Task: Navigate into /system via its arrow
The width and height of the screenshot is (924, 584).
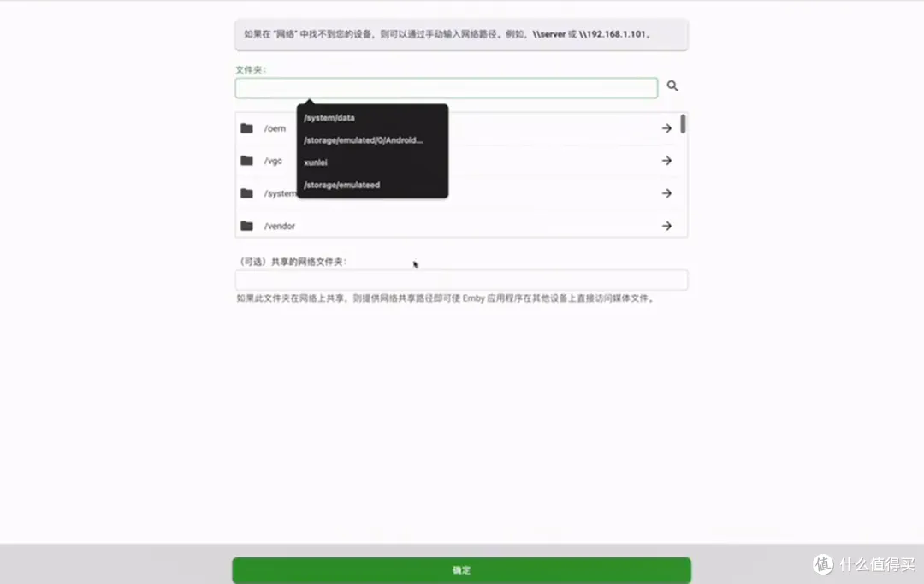Action: click(666, 193)
